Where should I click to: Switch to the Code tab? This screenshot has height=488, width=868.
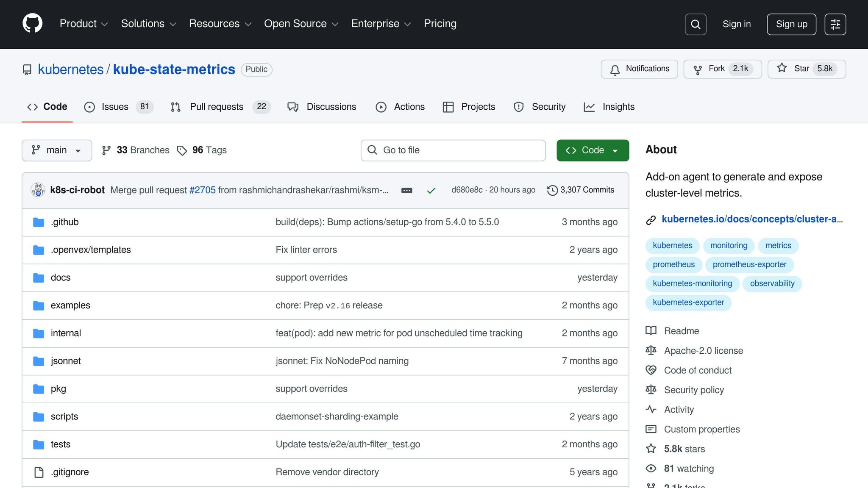[x=47, y=107]
